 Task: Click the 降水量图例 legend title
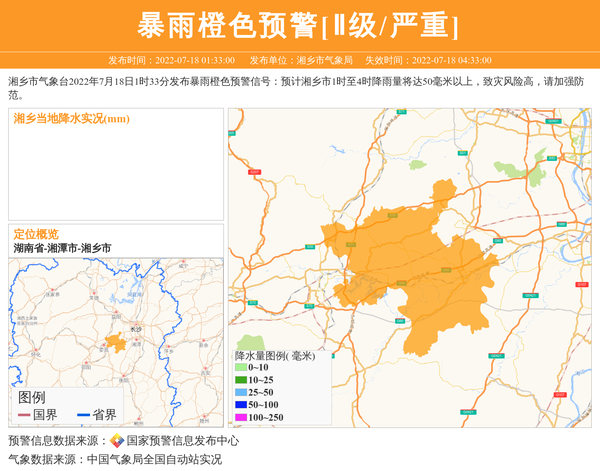coord(274,355)
